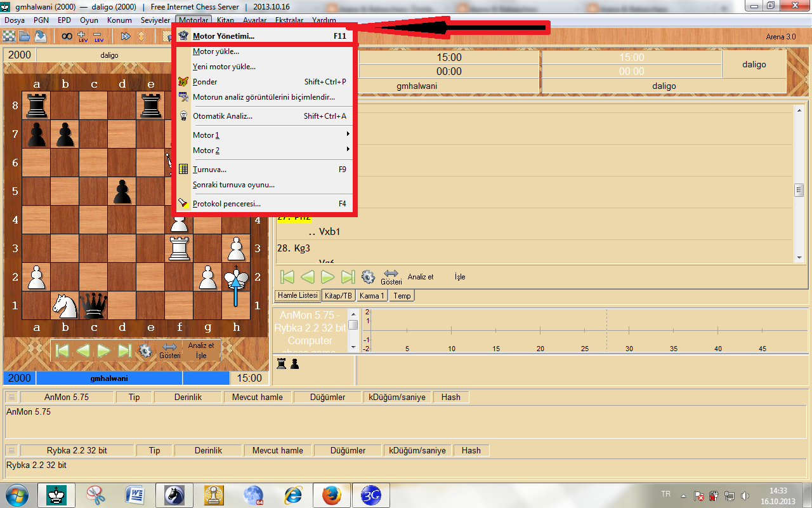
Task: Click the open folder toolbar icon
Action: 24,36
